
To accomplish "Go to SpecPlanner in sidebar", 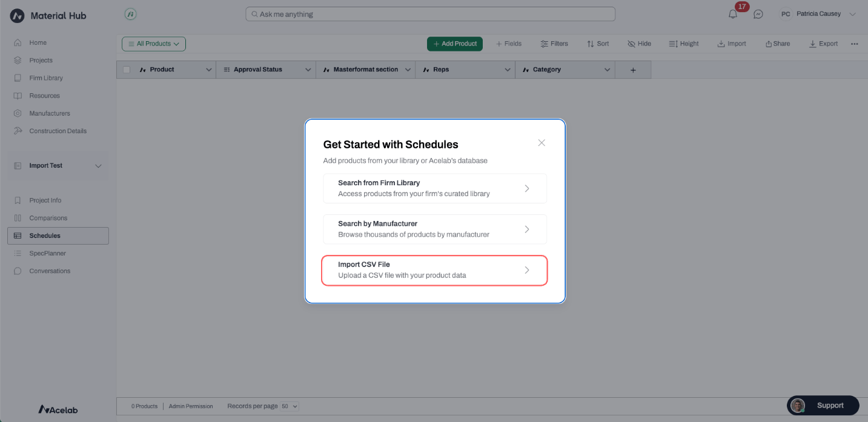I will pyautogui.click(x=47, y=253).
